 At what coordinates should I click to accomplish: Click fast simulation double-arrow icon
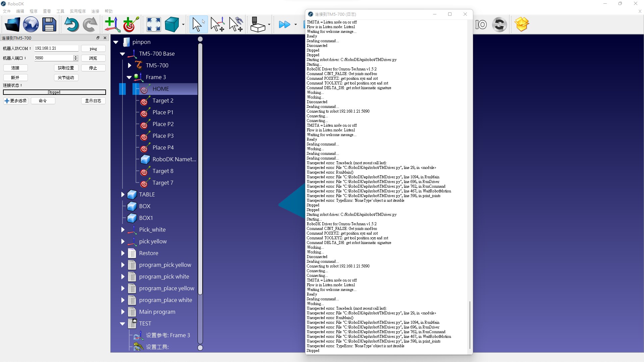(x=284, y=24)
